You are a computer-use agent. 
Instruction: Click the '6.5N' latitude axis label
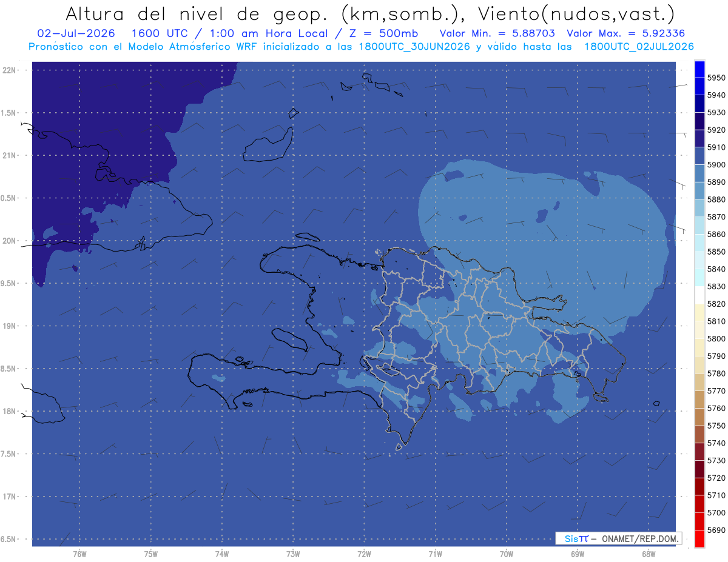(x=8, y=539)
